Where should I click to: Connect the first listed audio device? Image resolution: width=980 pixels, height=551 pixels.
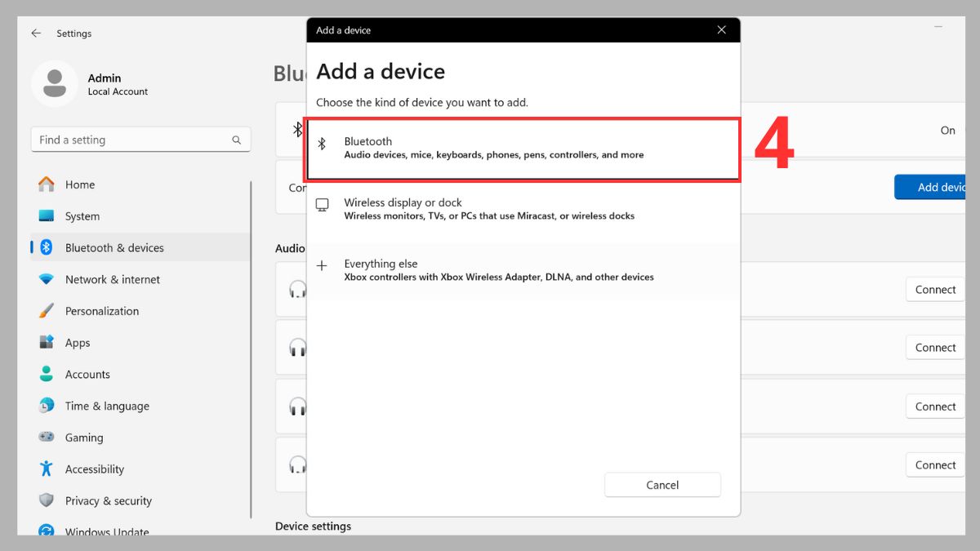click(934, 289)
